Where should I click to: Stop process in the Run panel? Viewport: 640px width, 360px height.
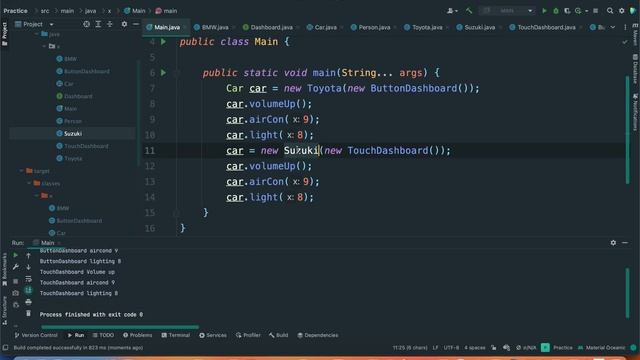coord(16,281)
